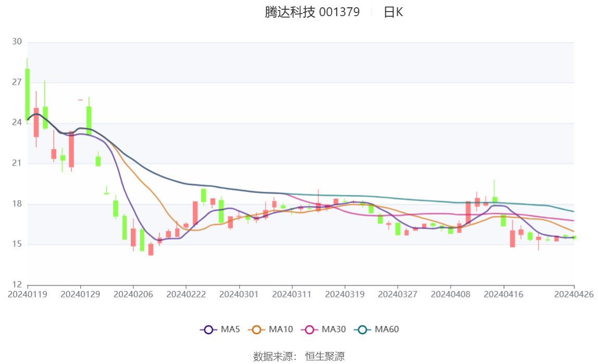
Task: Click the first green candlestick on 20240119
Action: coord(27,95)
